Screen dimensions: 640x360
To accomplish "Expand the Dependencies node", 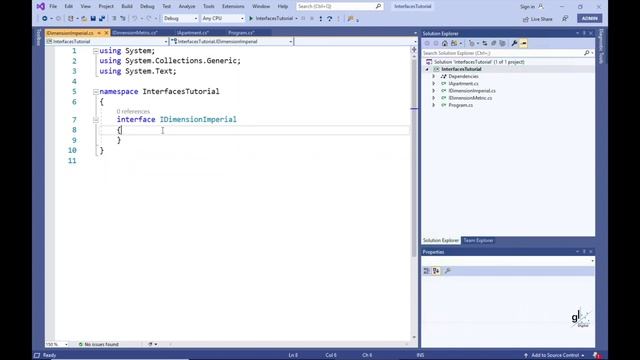I will tap(433, 76).
